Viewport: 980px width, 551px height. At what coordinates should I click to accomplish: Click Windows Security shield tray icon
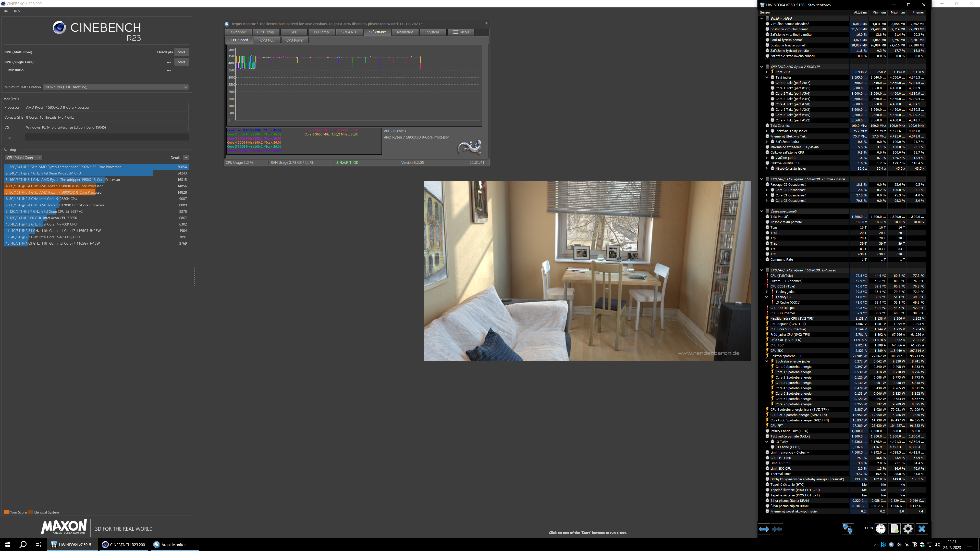pyautogui.click(x=922, y=545)
